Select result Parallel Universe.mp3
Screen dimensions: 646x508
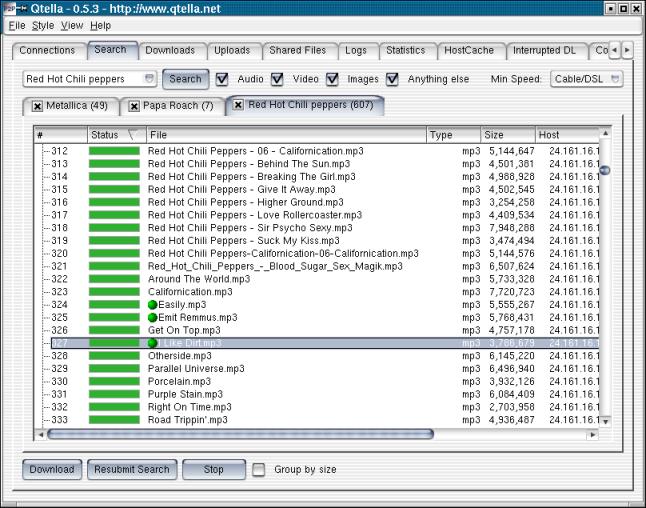pyautogui.click(x=196, y=369)
